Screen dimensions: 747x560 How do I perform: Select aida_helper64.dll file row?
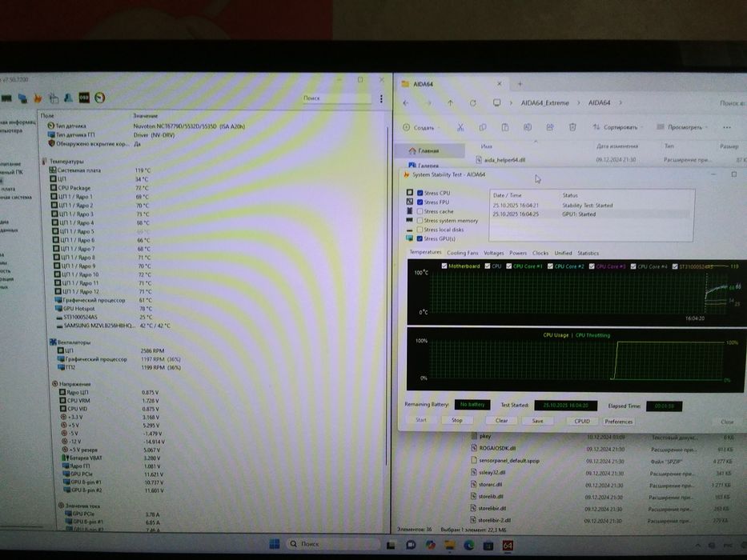610,160
